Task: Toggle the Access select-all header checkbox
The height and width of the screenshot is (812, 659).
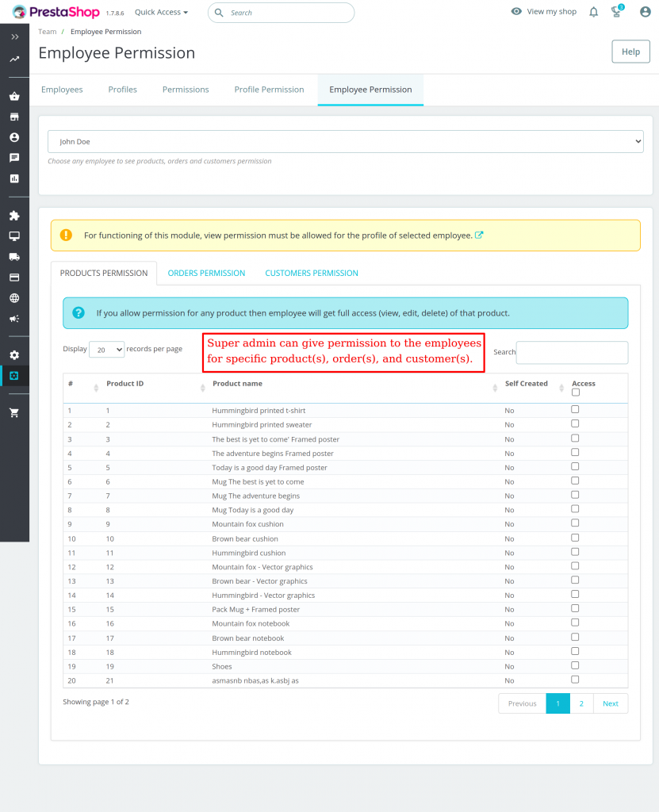Action: tap(576, 393)
